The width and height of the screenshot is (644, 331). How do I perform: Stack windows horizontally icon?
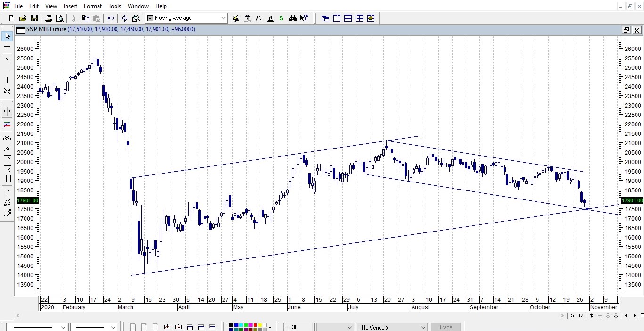(x=348, y=18)
